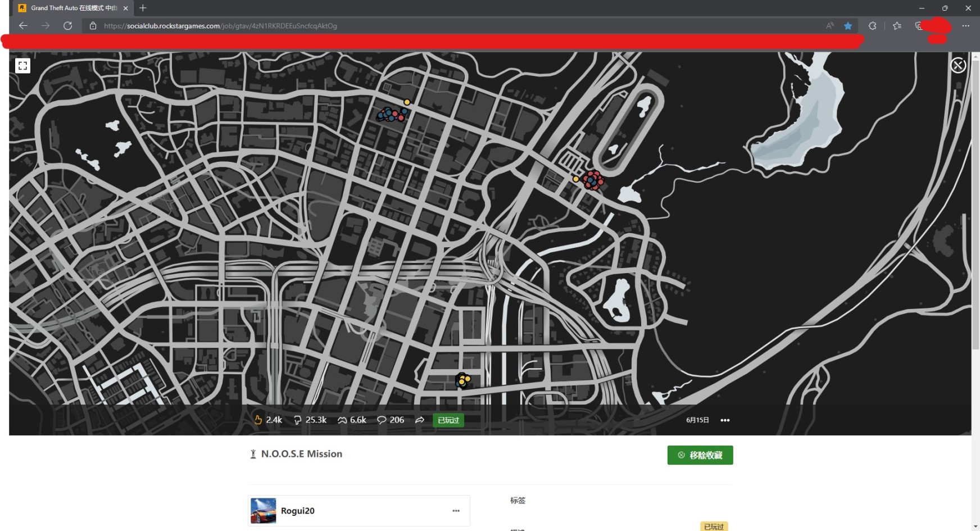The width and height of the screenshot is (980, 531).
Task: Close the map overlay with the X
Action: pyautogui.click(x=958, y=65)
